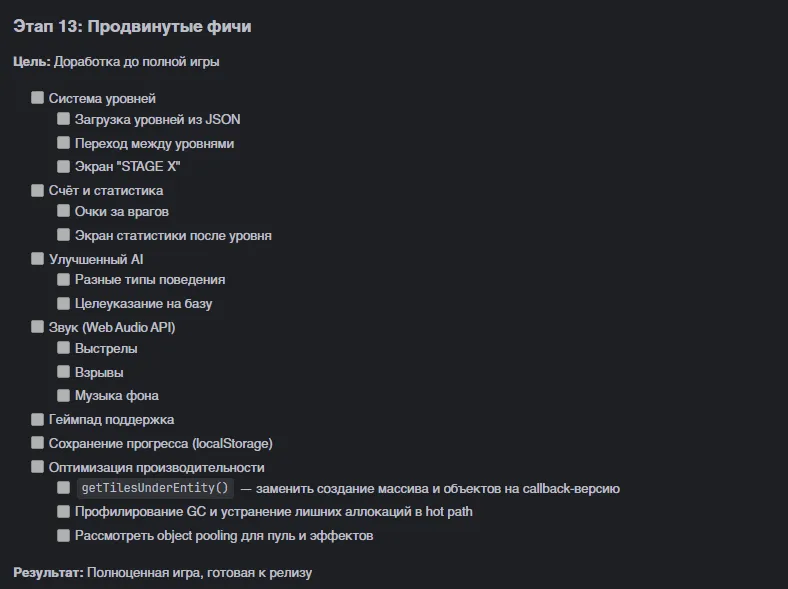Tick "Сохранение прогресса (localStorage)" checkbox
This screenshot has width=788, height=589.
click(x=38, y=443)
